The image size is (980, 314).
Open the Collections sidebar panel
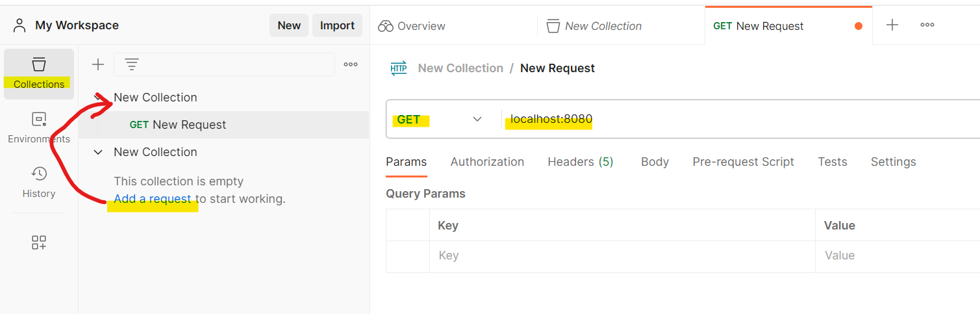click(x=39, y=73)
